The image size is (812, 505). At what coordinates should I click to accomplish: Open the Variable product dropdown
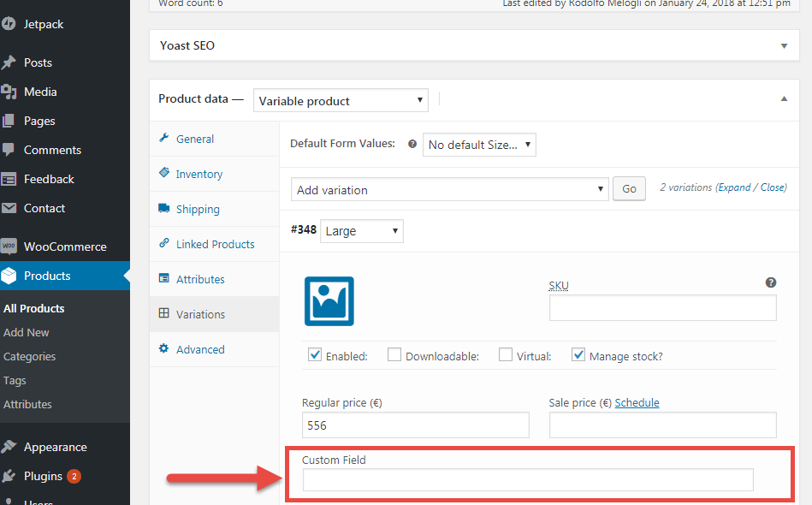click(x=341, y=100)
